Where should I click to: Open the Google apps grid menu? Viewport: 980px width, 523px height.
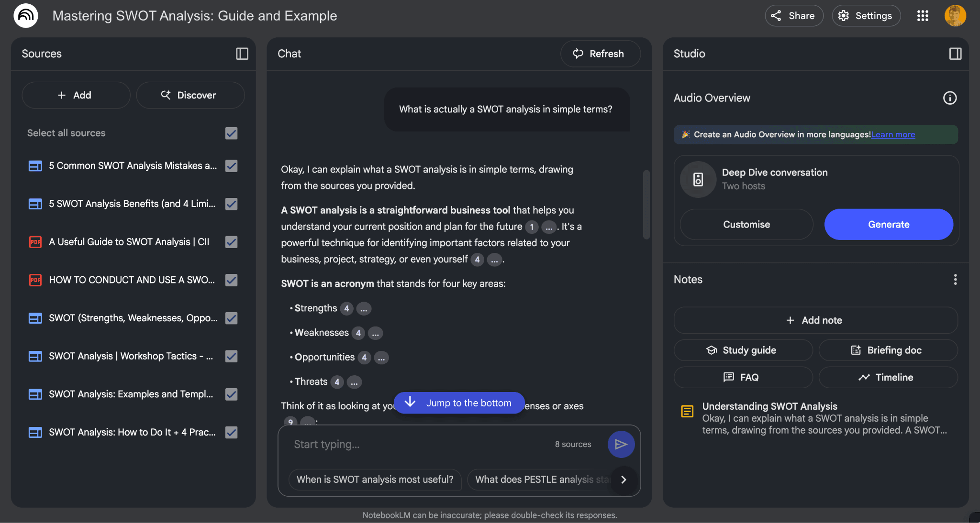923,15
